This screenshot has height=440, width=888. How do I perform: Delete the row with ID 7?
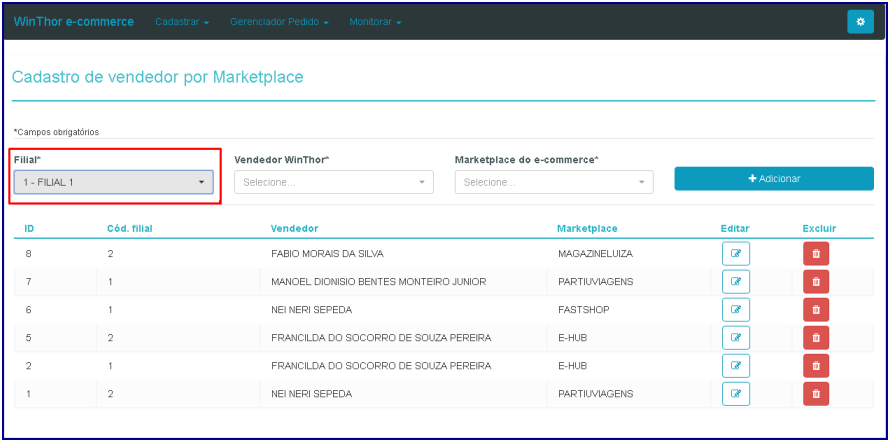[816, 281]
